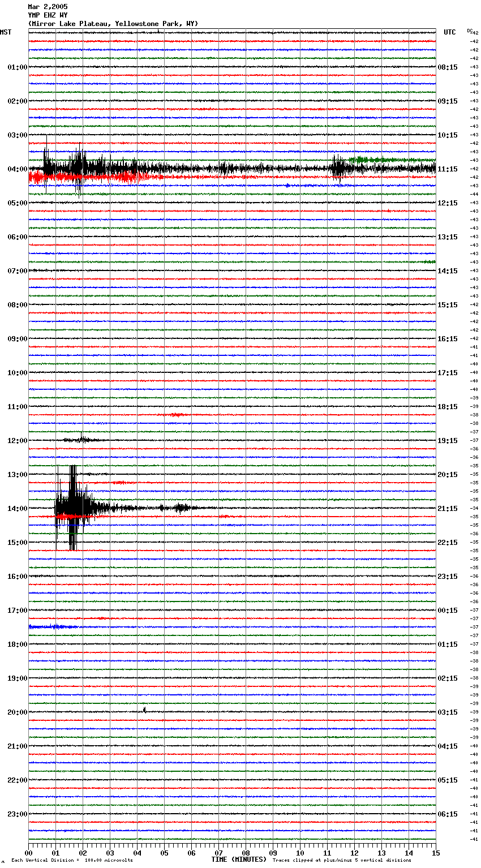Click the 13:15 UTC time label

[x=448, y=237]
